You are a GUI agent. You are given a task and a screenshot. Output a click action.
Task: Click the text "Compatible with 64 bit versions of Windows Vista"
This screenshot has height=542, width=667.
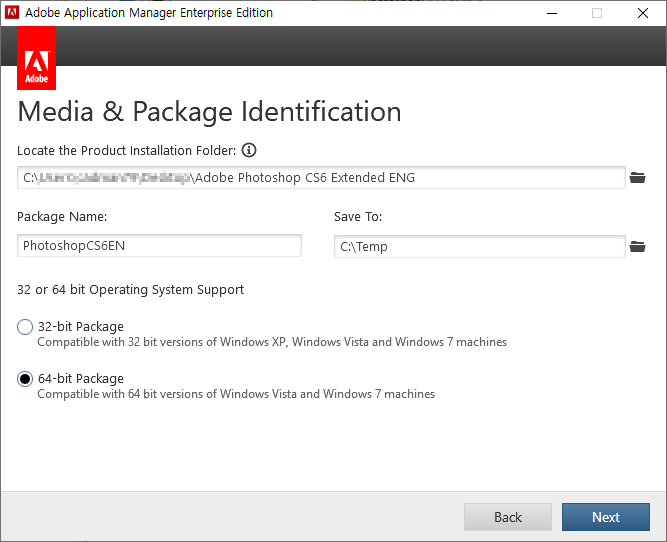[x=167, y=394]
